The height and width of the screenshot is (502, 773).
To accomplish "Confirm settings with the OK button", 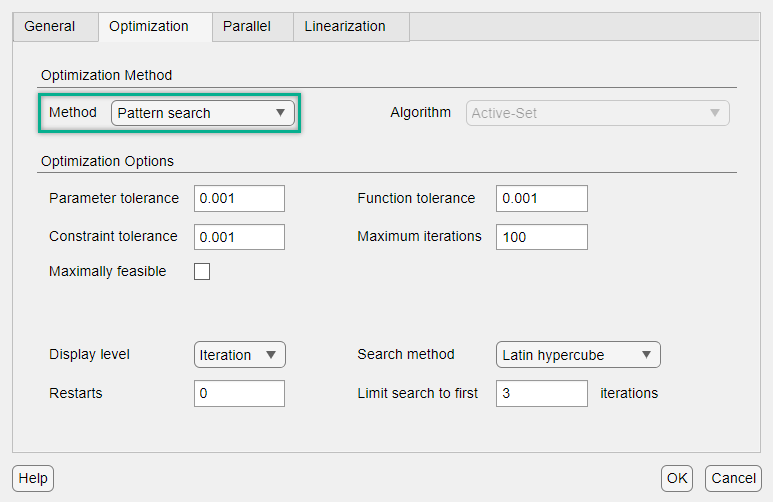I will tap(677, 478).
